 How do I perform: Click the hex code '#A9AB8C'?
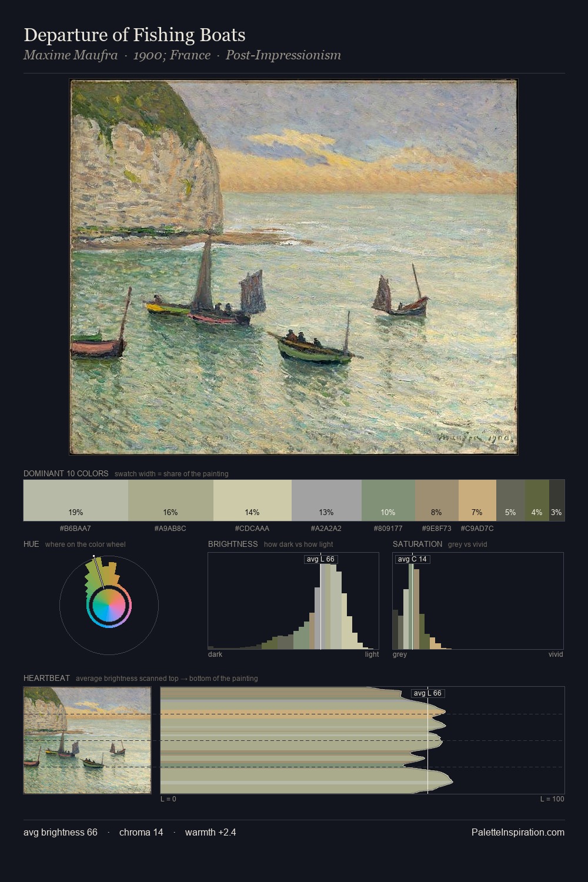click(171, 529)
